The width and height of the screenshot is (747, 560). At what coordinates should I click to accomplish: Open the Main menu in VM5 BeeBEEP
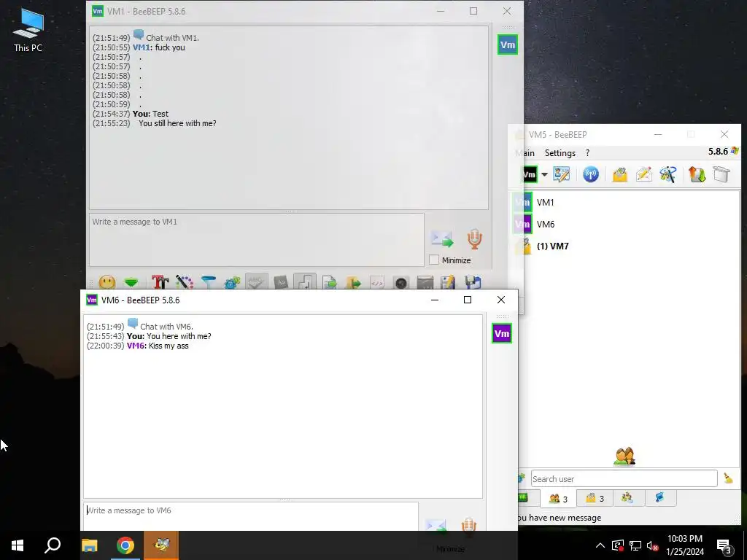click(525, 153)
